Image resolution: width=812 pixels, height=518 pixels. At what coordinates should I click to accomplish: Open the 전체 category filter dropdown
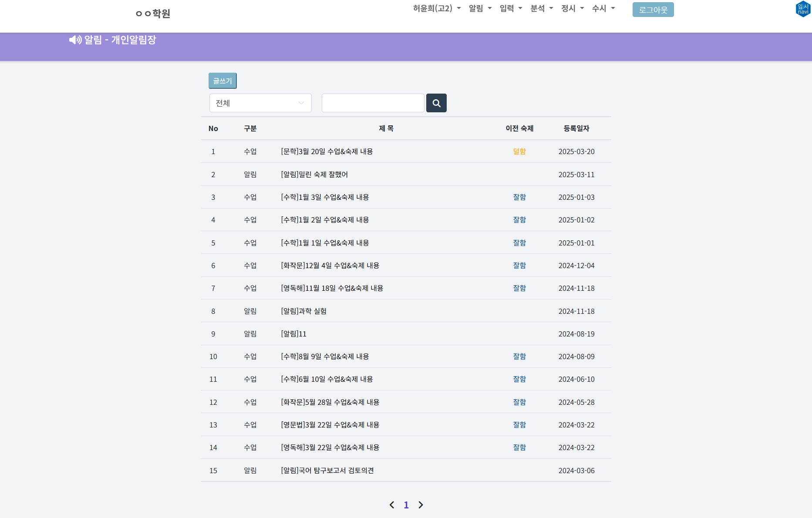coord(260,103)
